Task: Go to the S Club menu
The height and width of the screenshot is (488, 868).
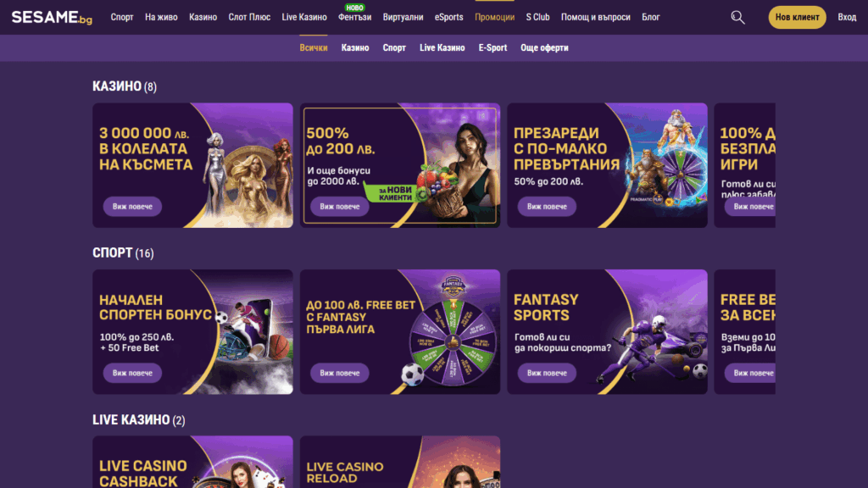Action: [537, 17]
